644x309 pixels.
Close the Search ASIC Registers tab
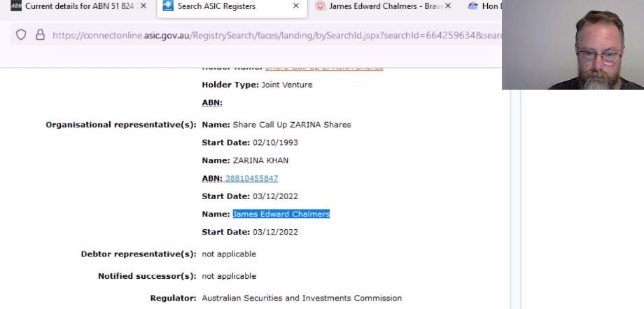(295, 6)
